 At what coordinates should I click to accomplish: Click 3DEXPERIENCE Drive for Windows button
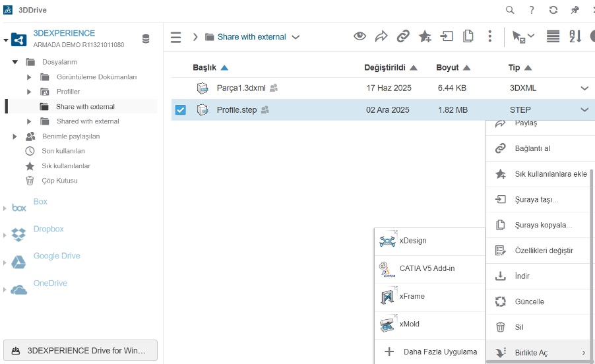click(80, 350)
